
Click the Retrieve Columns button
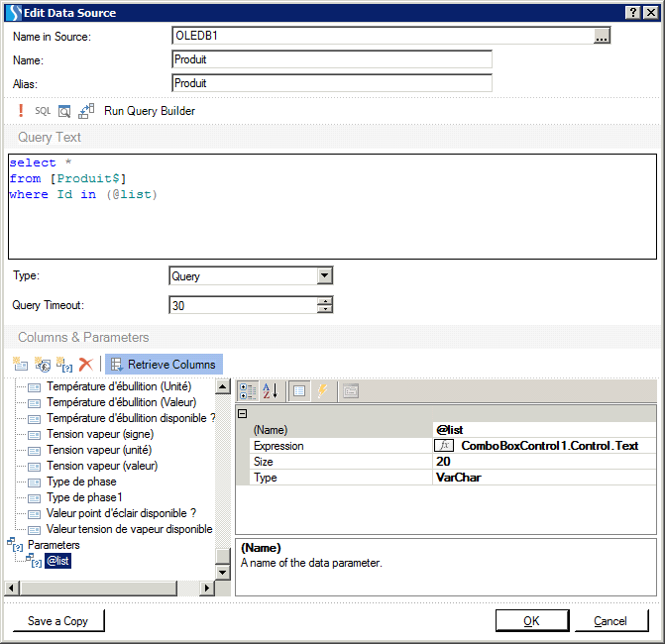click(x=164, y=365)
